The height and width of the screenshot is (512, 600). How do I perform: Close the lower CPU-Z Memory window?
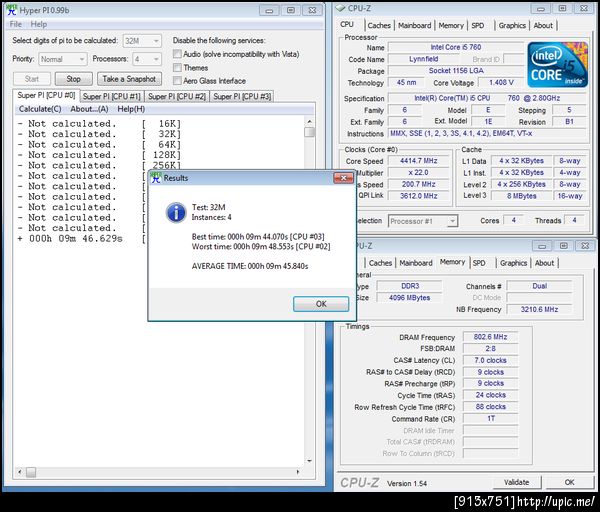[x=585, y=246]
